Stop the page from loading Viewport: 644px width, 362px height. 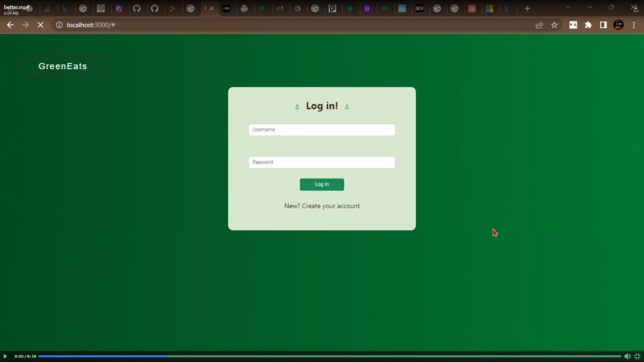41,25
